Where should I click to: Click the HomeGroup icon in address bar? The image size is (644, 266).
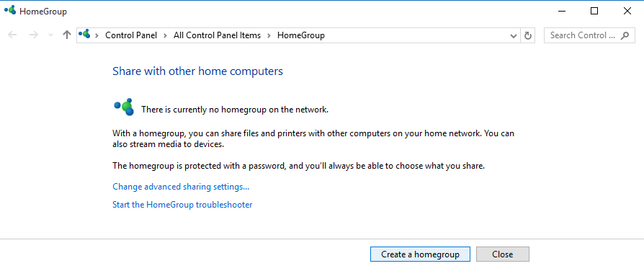(x=84, y=35)
